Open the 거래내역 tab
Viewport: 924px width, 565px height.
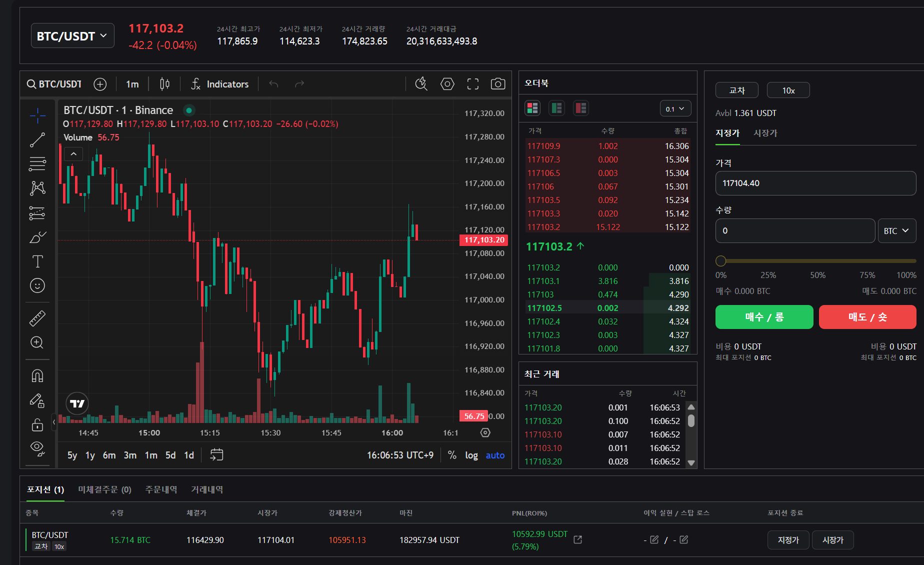(x=207, y=489)
